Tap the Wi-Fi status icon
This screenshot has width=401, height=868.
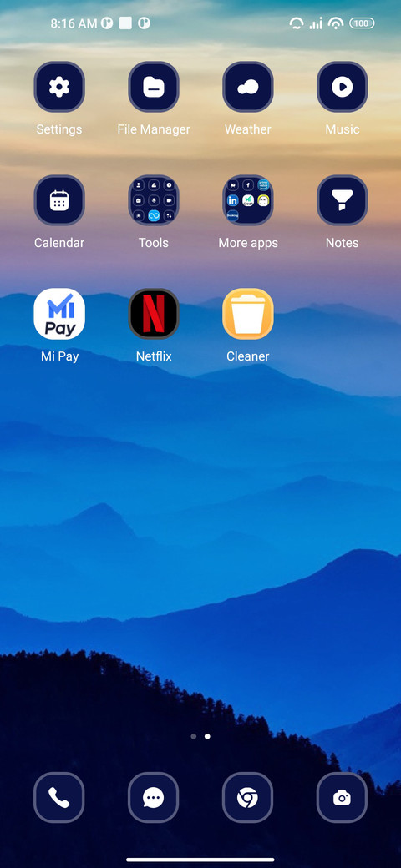coord(336,23)
